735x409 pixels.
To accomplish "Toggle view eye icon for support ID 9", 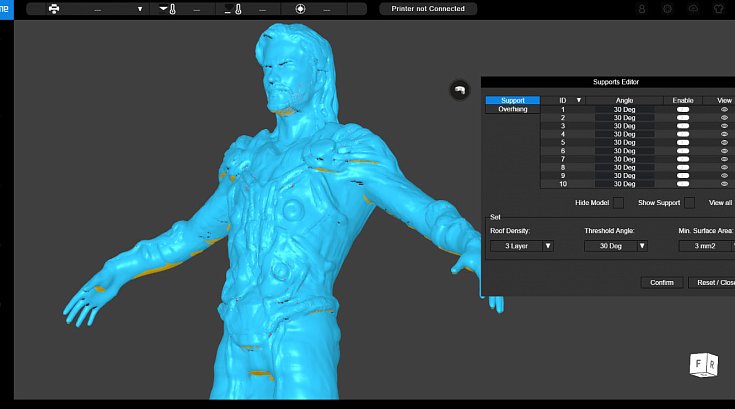I will [724, 176].
